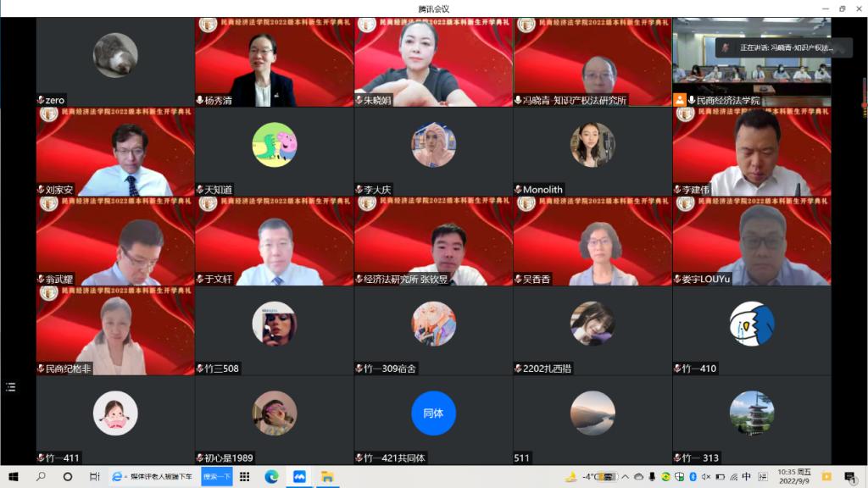
Task: Open the notification center icon
Action: point(849,477)
